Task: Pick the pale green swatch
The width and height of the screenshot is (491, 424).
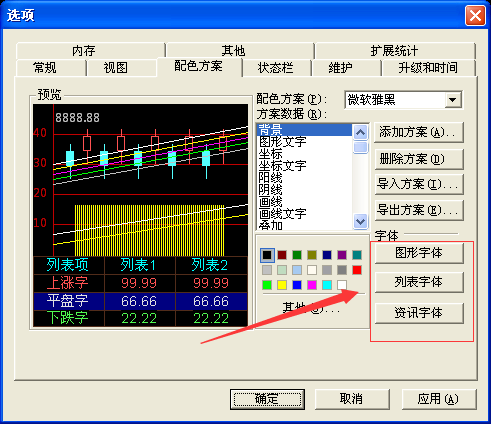Action: (x=282, y=270)
